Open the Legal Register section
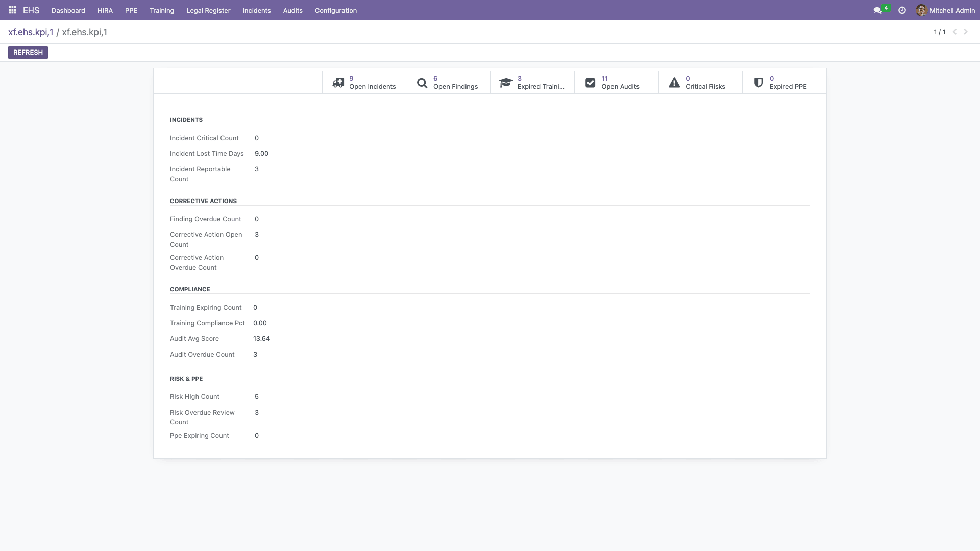980x551 pixels. tap(208, 10)
